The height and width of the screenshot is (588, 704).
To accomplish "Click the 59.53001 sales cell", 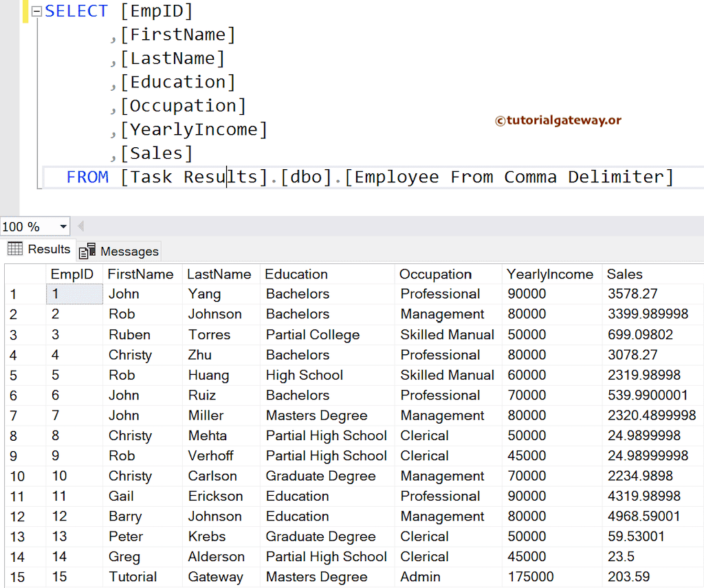I will 653,537.
